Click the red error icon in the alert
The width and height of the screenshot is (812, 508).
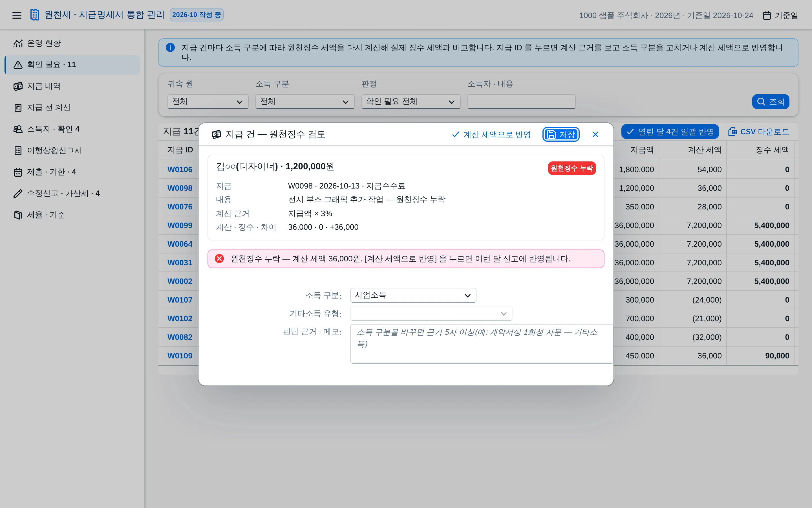(219, 259)
